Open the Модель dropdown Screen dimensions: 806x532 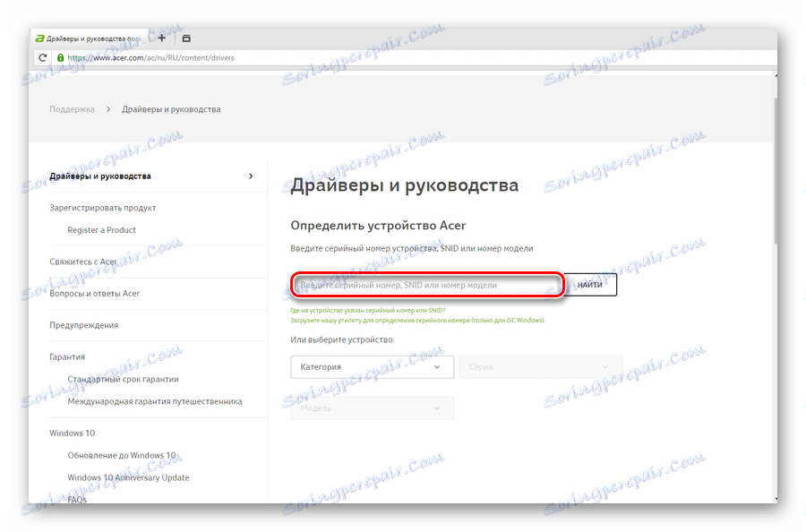click(x=372, y=408)
